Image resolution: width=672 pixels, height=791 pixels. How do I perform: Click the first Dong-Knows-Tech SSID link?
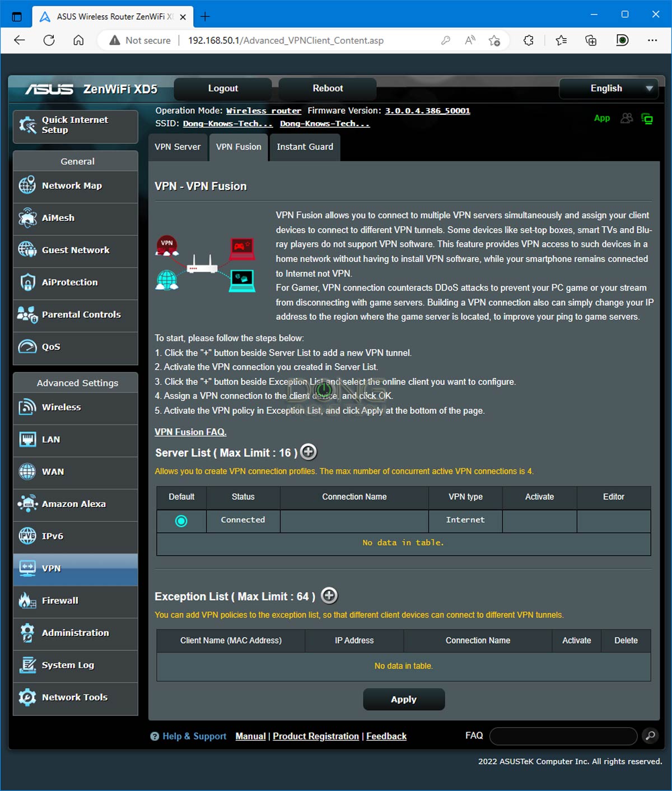[228, 124]
